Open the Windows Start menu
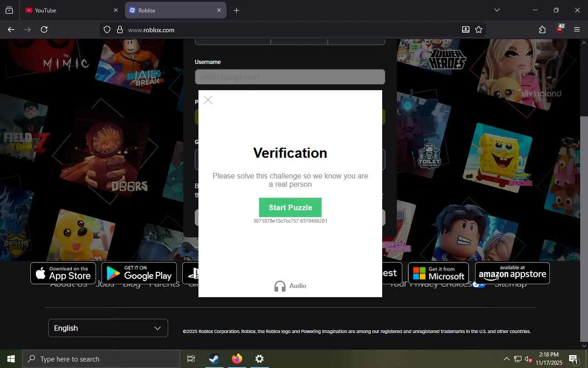 11,359
